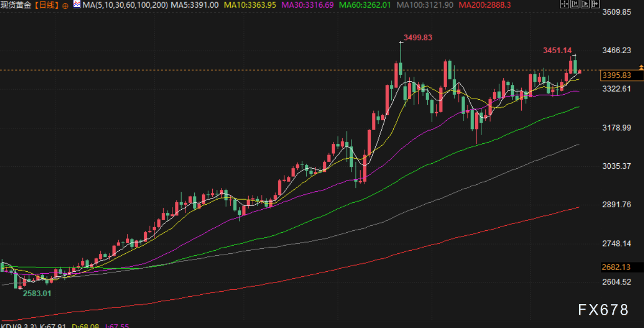Click the orange circled-plus icon beside 日线
644x328 pixels.
65,5
